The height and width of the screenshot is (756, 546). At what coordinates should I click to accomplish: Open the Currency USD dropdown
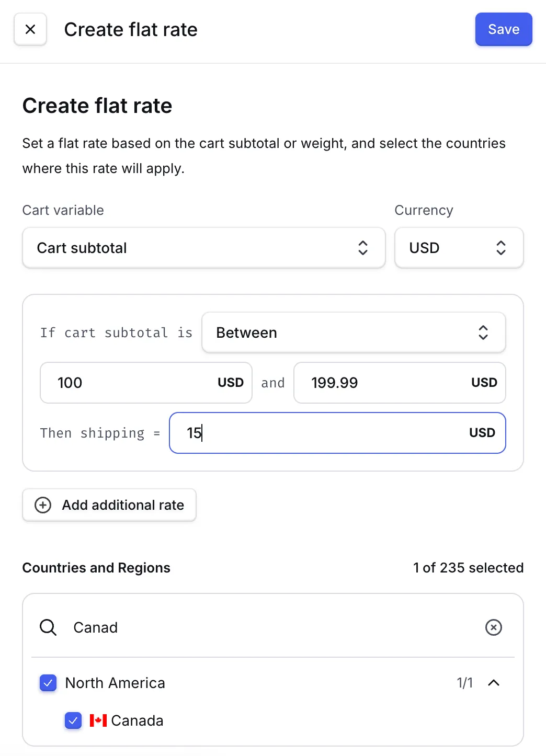[x=459, y=248]
